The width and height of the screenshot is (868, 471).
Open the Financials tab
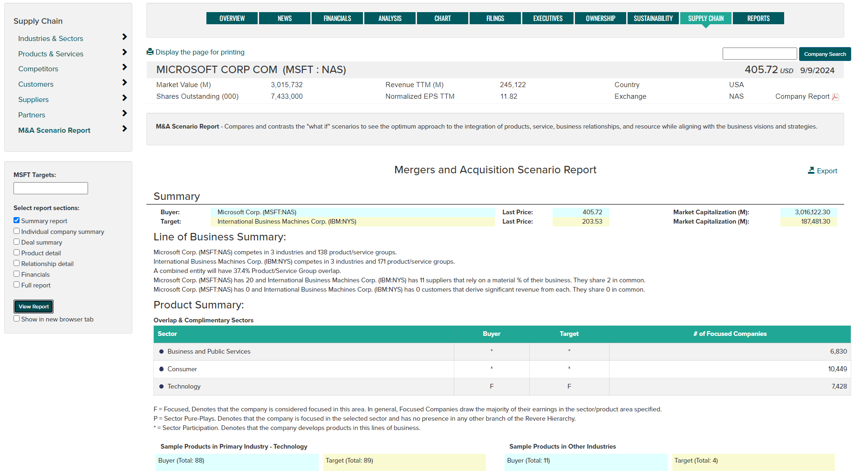337,18
